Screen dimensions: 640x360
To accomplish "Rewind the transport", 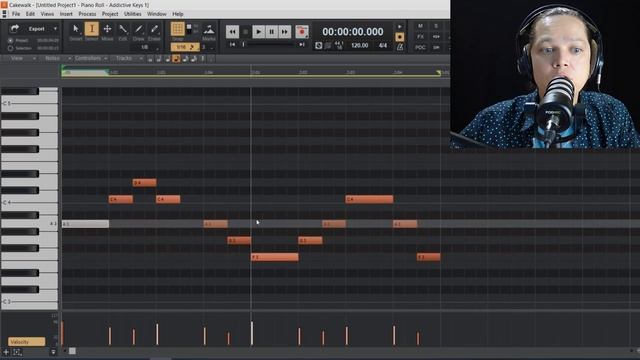I will click(232, 31).
